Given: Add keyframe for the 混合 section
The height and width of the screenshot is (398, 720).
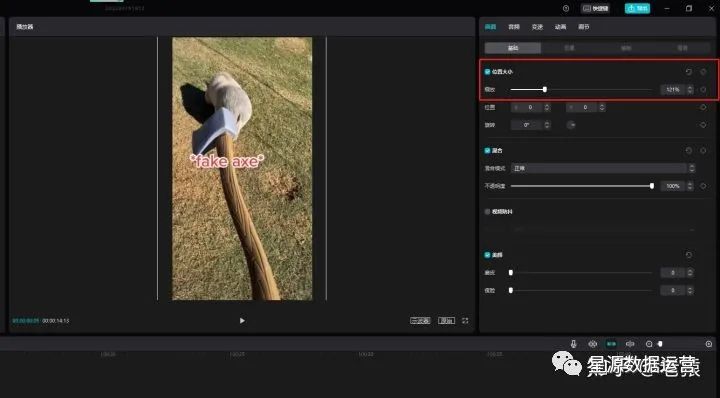Looking at the screenshot, I should (x=703, y=151).
